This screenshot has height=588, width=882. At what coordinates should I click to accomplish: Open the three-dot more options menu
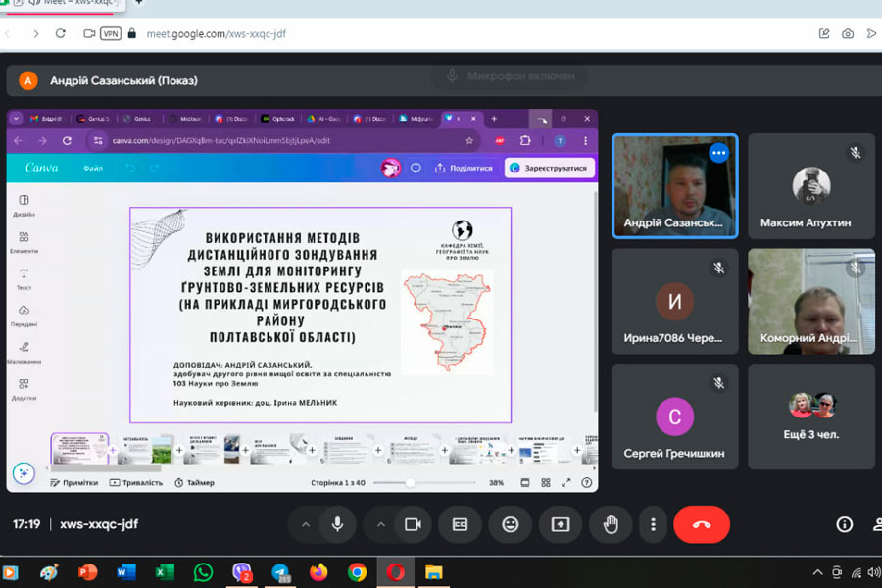(653, 524)
